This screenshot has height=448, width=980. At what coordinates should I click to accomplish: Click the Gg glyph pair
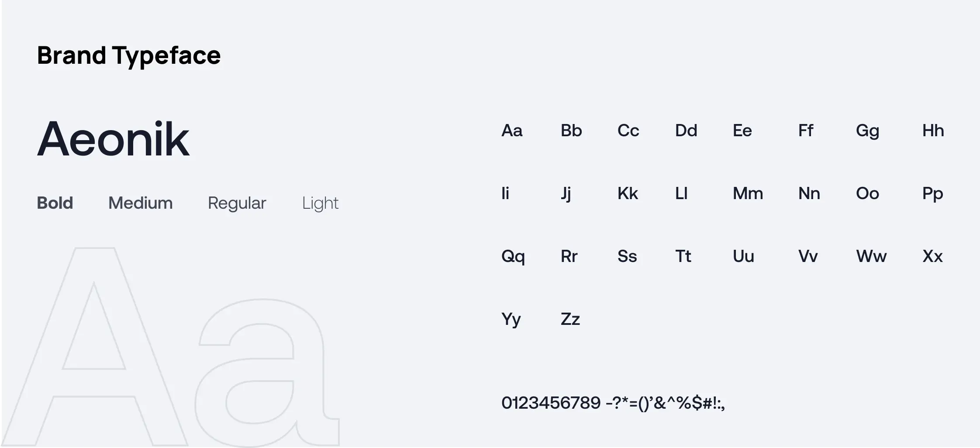pos(867,131)
